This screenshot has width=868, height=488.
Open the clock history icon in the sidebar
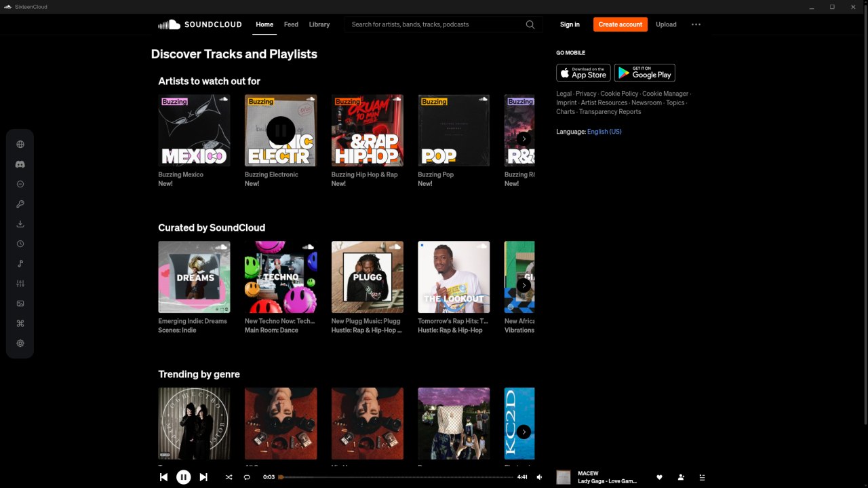(x=20, y=244)
